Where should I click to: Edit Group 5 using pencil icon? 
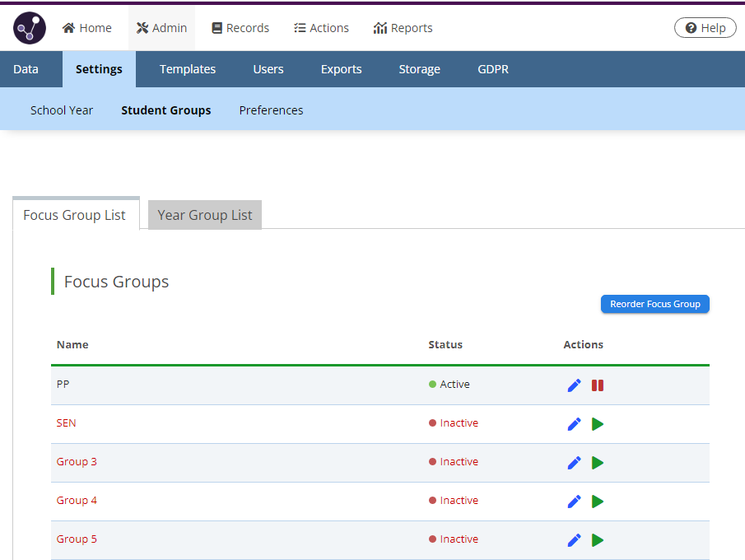click(575, 540)
